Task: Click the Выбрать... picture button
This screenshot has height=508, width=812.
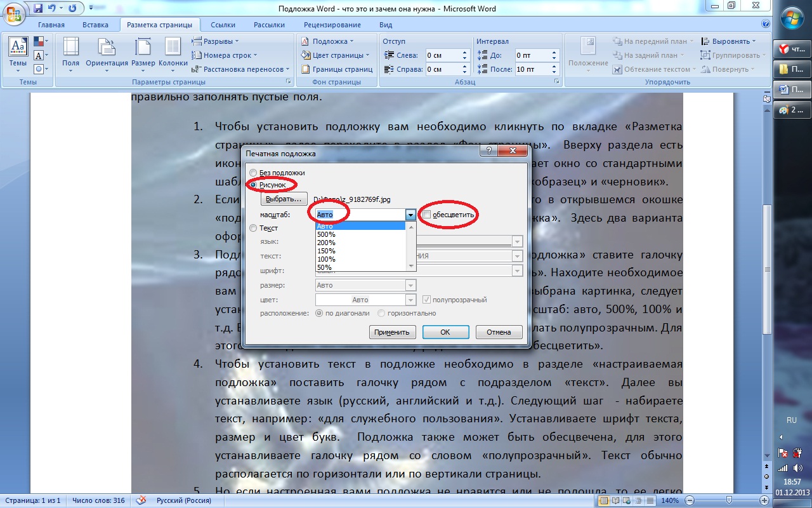Action: [x=284, y=199]
